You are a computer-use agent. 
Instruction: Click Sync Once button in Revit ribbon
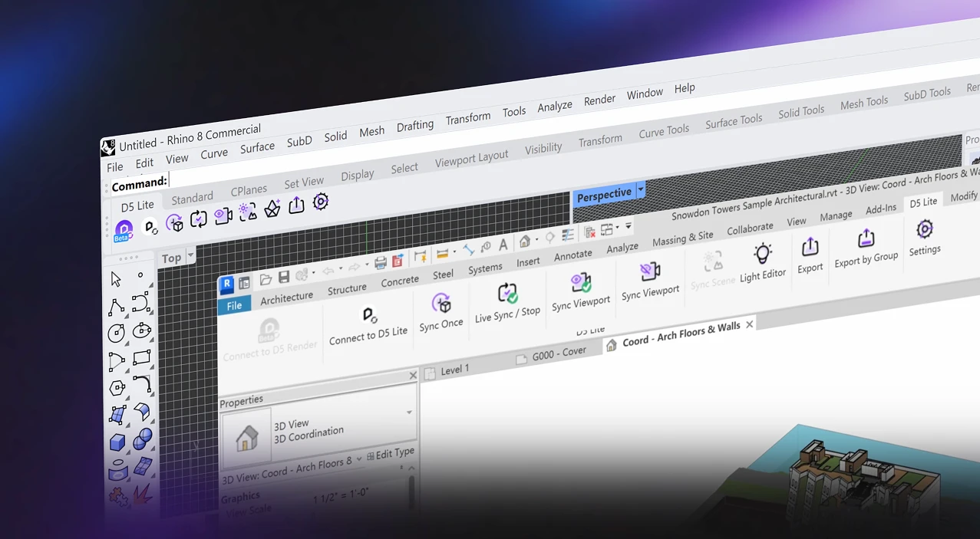pyautogui.click(x=441, y=314)
